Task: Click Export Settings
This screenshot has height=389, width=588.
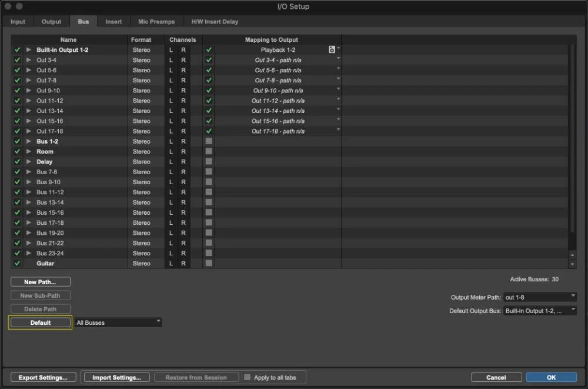Action: click(x=43, y=377)
